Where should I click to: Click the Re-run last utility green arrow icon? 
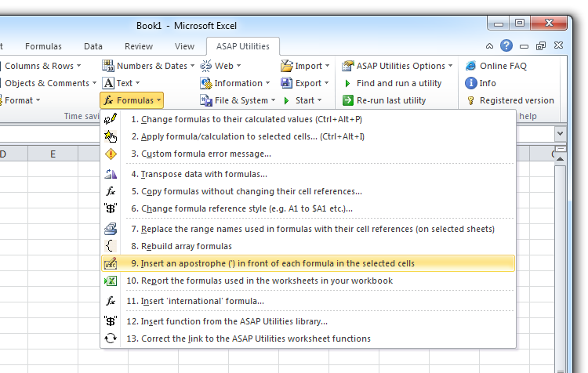[x=348, y=100]
